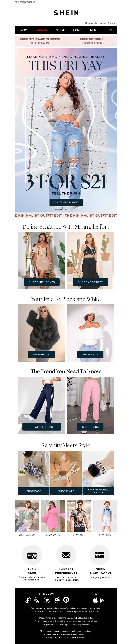Click the Unsubscribe link at top

coord(91,23)
